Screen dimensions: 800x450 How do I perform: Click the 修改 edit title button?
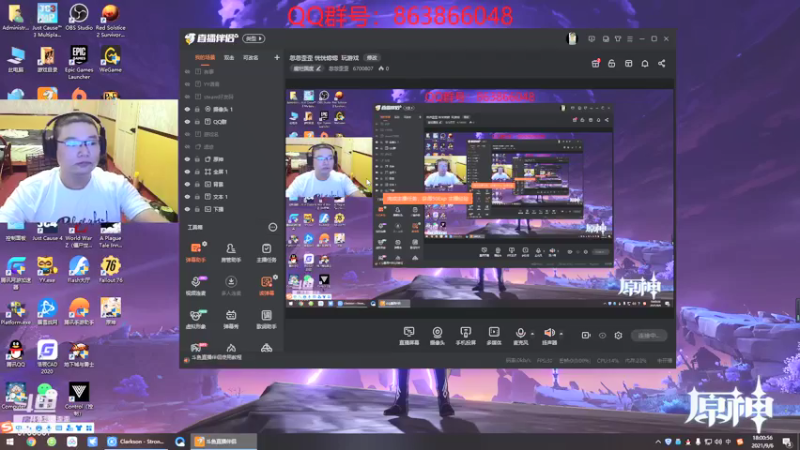click(x=372, y=58)
